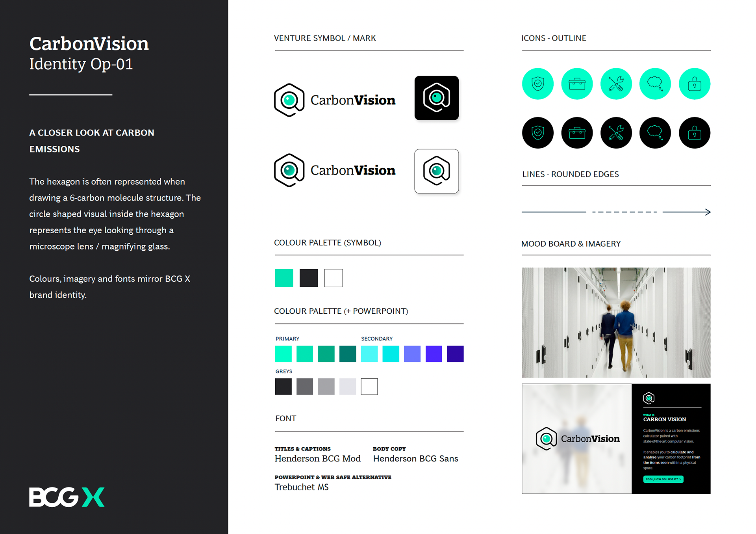
Task: Click the black thought cloud icon
Action: [655, 133]
